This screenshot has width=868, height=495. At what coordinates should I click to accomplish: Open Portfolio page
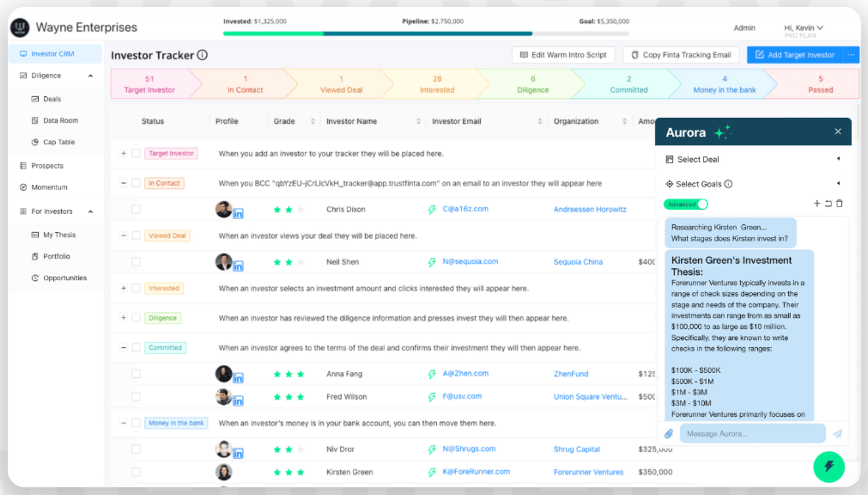point(57,257)
